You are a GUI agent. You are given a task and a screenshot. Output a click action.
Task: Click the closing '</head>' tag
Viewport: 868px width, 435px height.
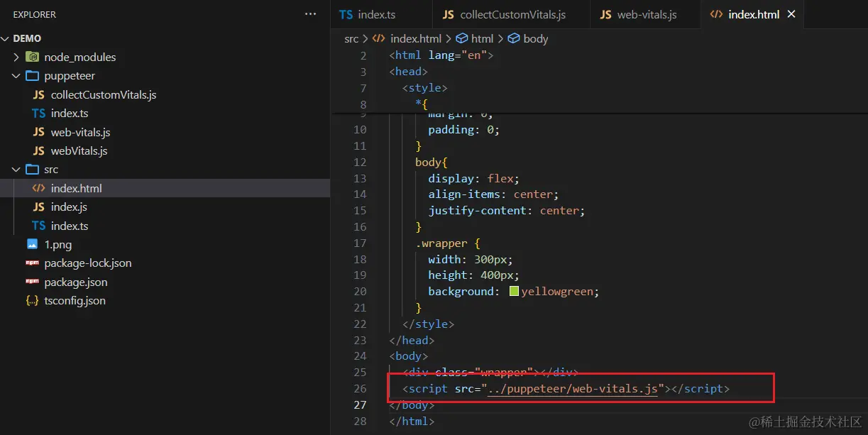point(412,341)
